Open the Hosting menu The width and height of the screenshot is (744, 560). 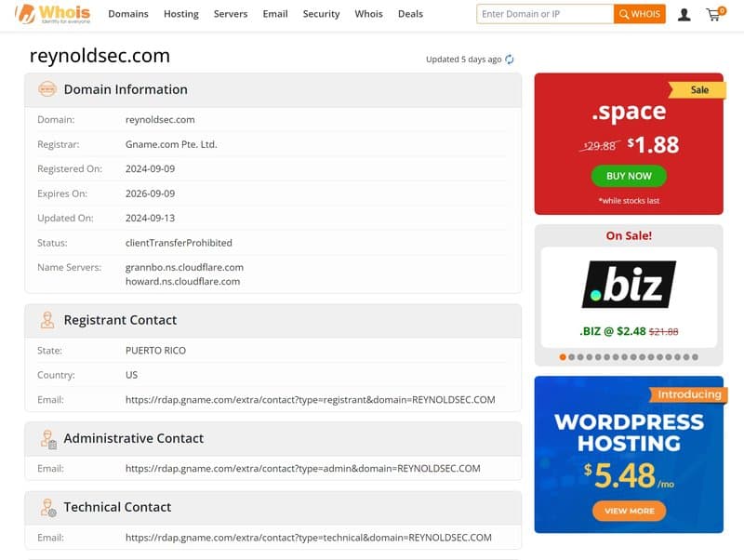point(181,13)
